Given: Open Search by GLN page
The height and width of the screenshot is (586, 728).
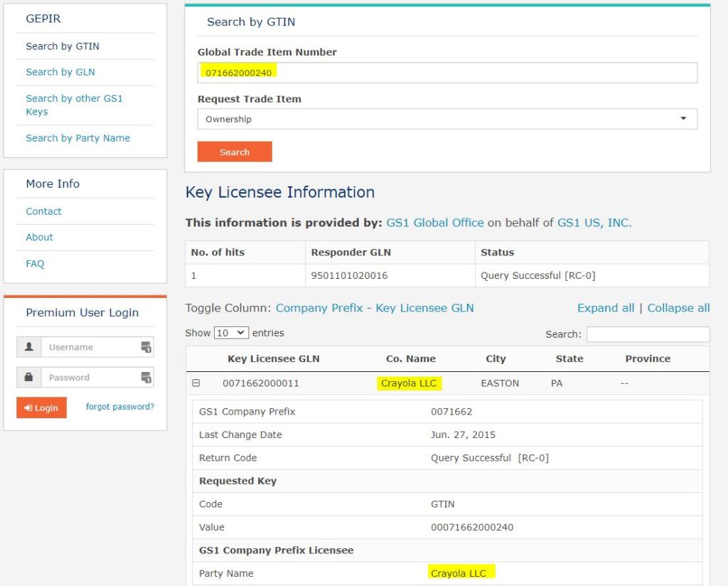Looking at the screenshot, I should coord(60,72).
